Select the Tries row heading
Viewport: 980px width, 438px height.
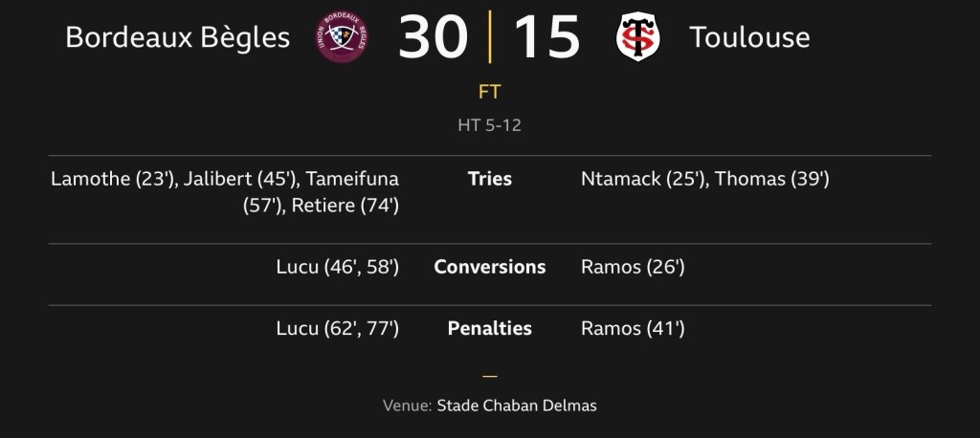[490, 179]
